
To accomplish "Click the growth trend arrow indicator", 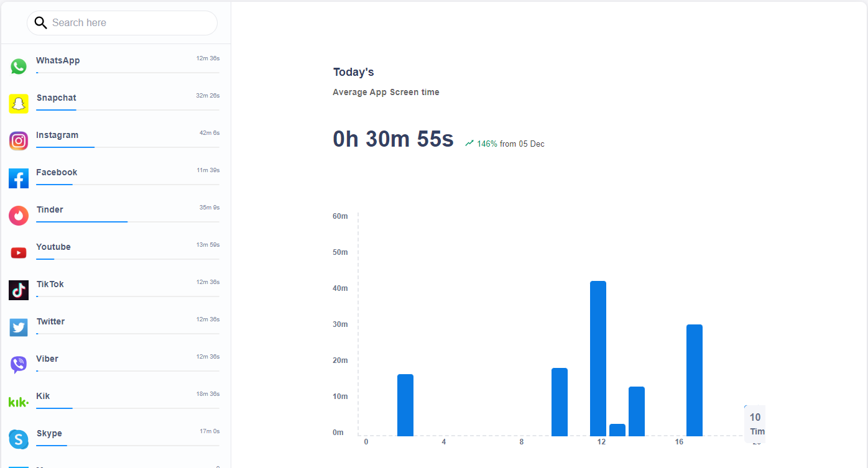I will click(x=469, y=142).
